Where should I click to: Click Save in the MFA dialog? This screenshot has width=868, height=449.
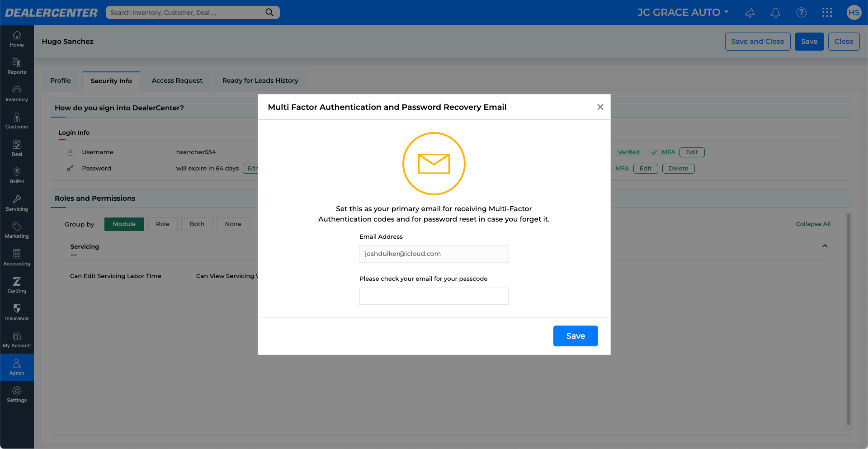tap(576, 336)
